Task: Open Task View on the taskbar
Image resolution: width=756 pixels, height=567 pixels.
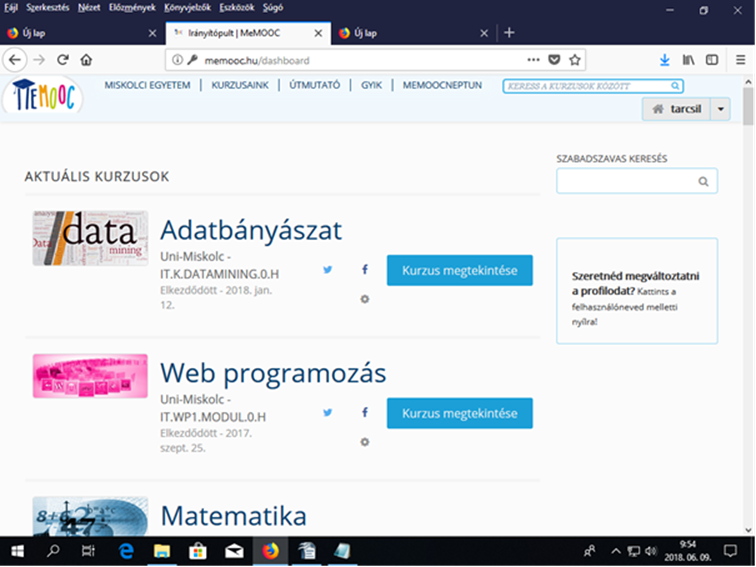Action: pyautogui.click(x=88, y=551)
